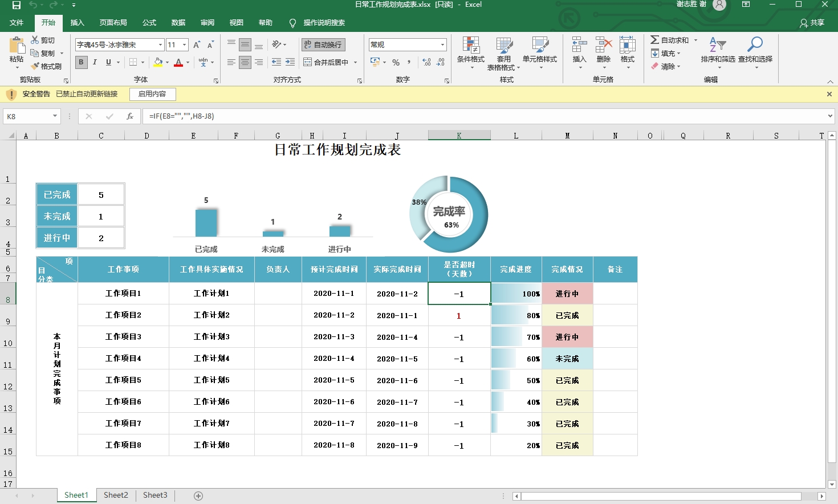Switch to the Insert (插入) ribbon tab
Screen dimensions: 838x504
[77, 23]
